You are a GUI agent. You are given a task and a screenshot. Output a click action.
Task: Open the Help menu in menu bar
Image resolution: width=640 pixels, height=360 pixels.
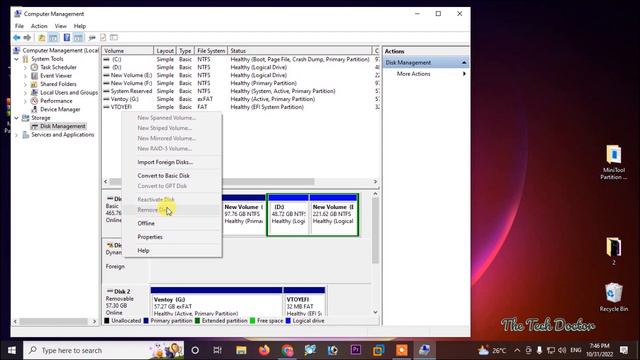80,26
